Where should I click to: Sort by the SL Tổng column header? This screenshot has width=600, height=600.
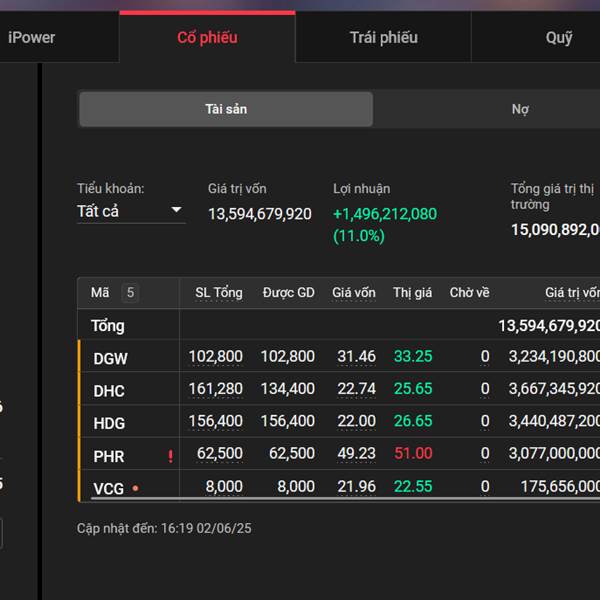[x=218, y=293]
